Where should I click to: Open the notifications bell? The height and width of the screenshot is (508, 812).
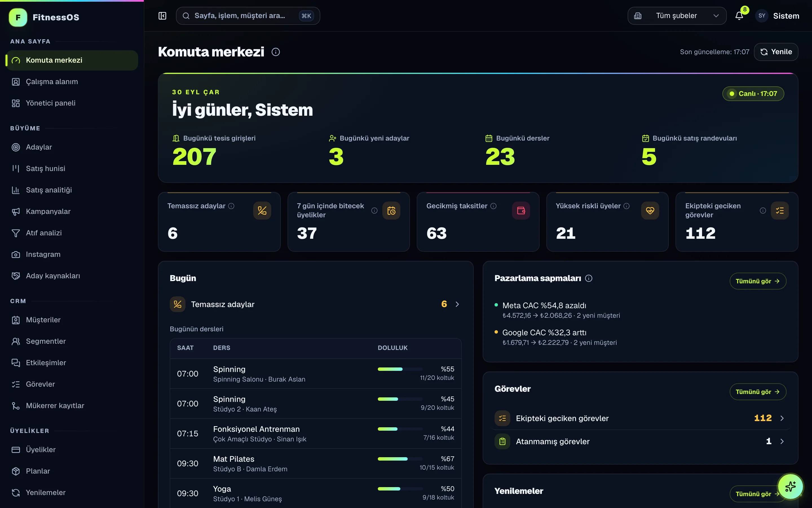tap(739, 16)
